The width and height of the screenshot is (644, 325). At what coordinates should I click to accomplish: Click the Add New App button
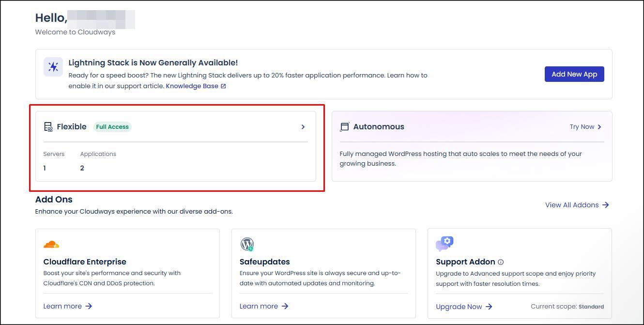point(574,74)
